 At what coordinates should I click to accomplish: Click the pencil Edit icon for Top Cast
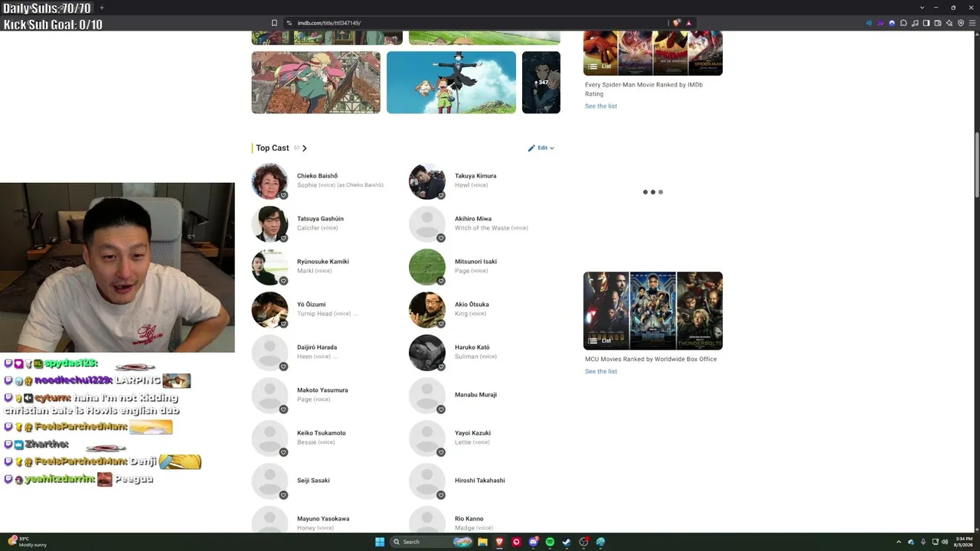click(531, 148)
